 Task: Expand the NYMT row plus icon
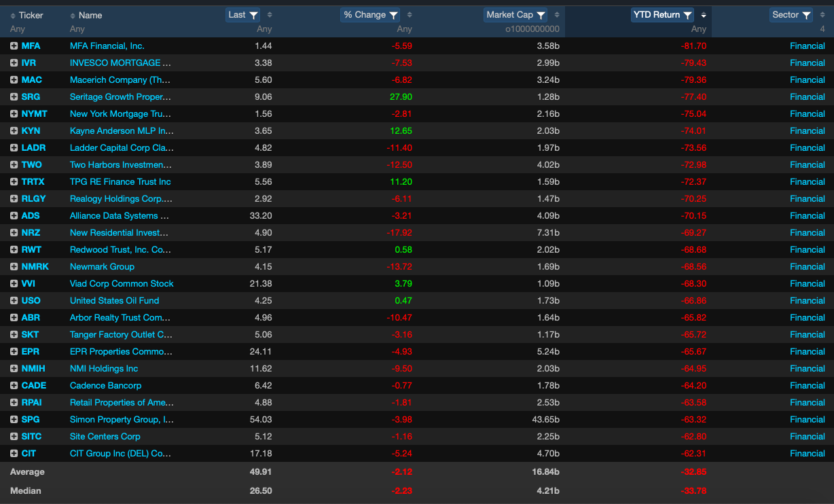pos(14,113)
